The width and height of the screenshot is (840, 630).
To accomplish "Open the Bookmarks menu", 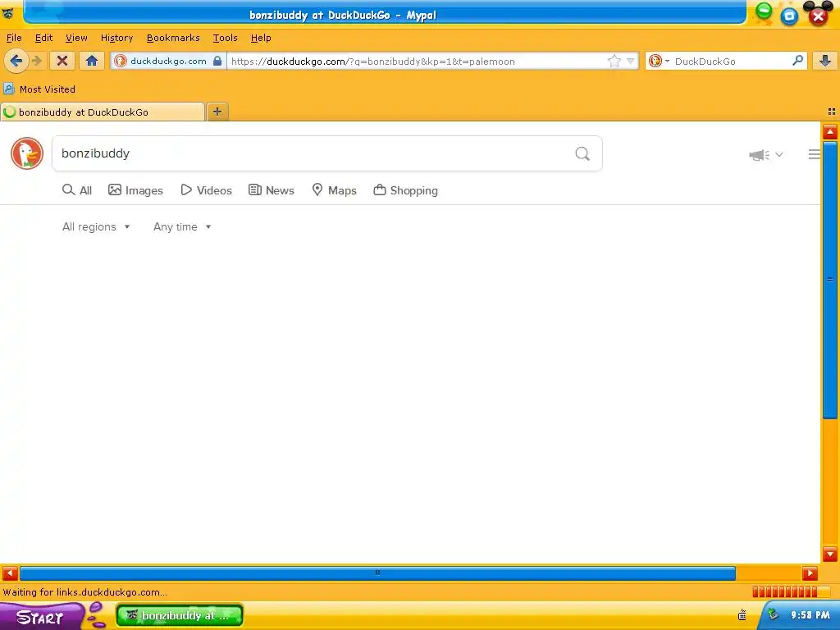I will point(173,38).
